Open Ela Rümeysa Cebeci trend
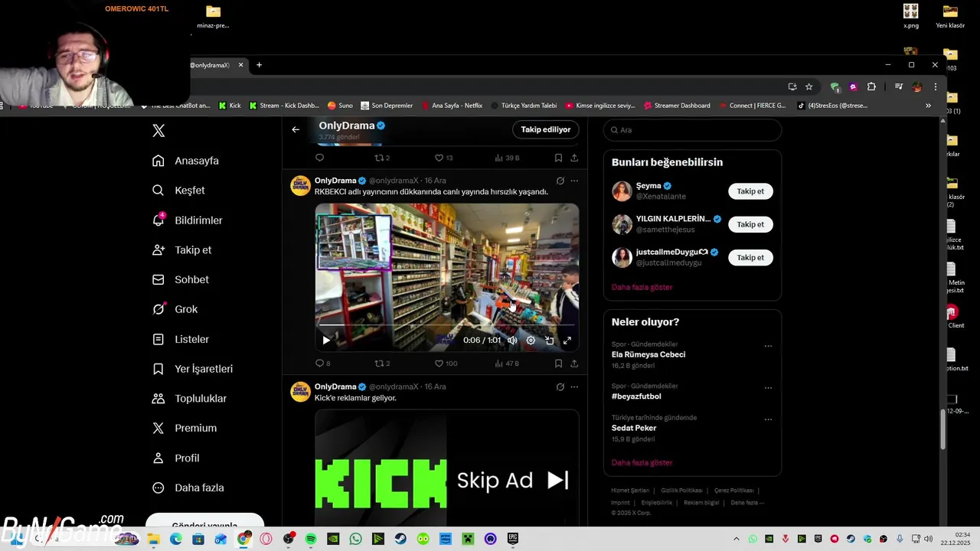 point(648,354)
